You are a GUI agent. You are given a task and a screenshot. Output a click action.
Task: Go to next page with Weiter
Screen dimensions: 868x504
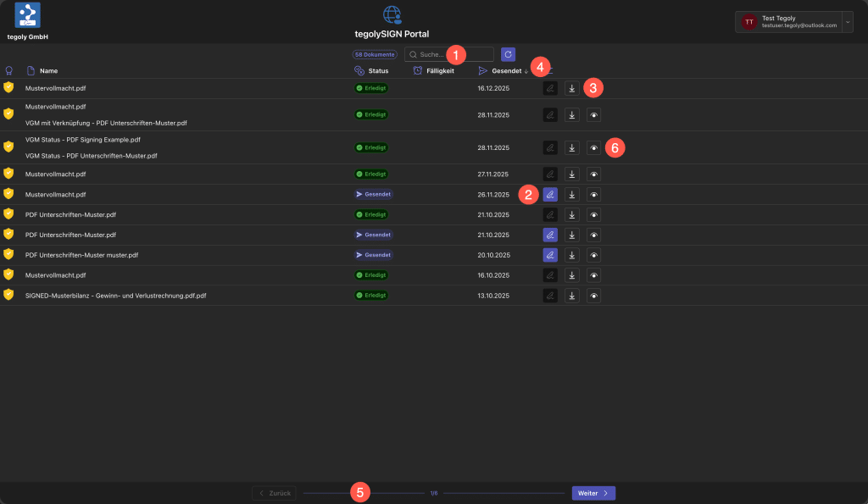(x=593, y=493)
